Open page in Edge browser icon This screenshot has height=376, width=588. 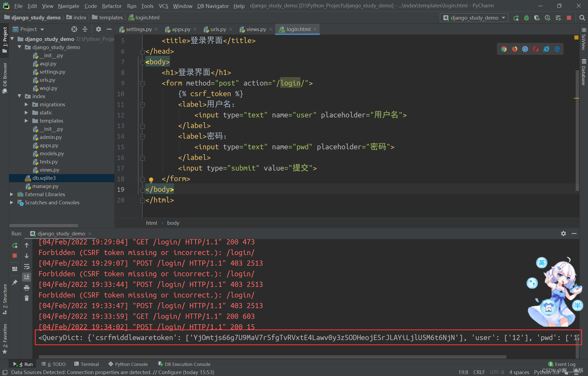click(x=557, y=49)
